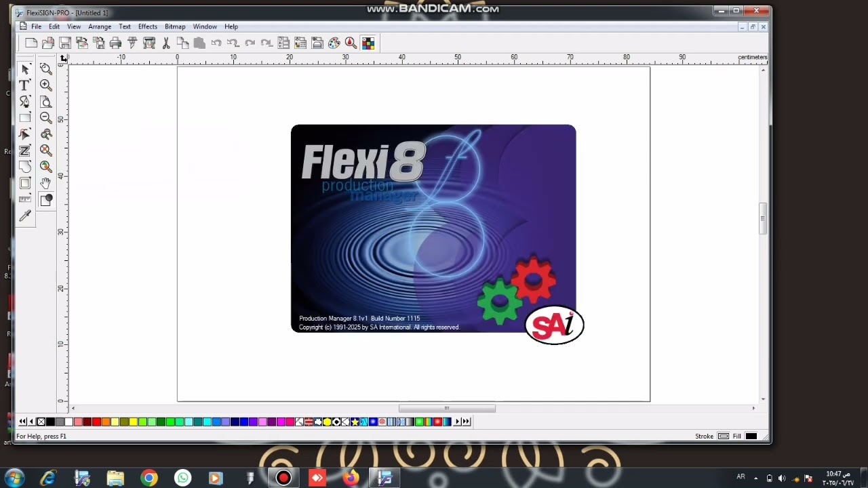
Task: Open the View menu
Action: 74,26
